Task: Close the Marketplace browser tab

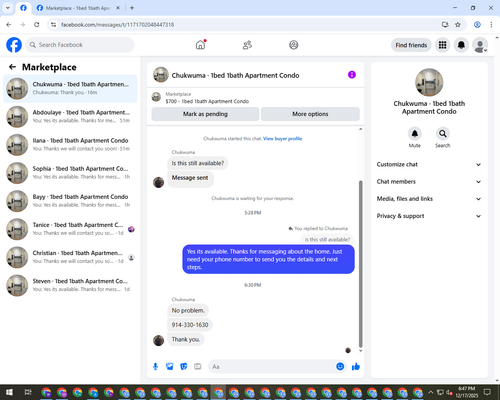Action: (x=118, y=8)
